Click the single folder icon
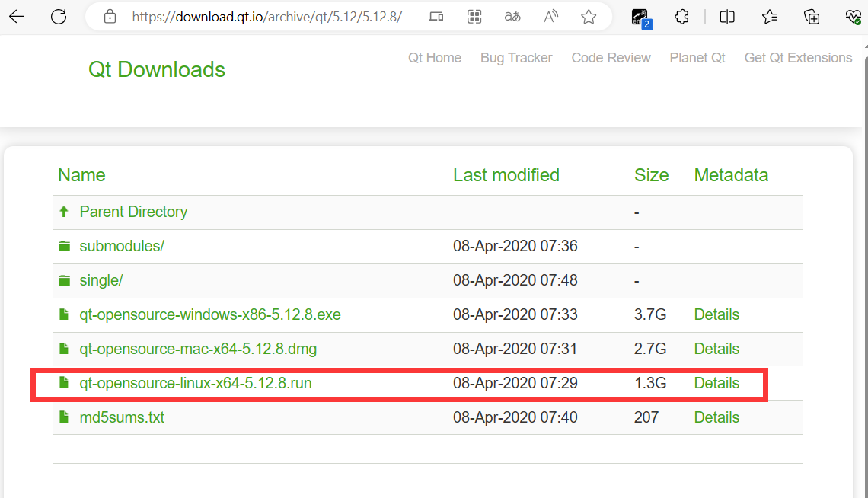The height and width of the screenshot is (498, 868). coord(64,280)
